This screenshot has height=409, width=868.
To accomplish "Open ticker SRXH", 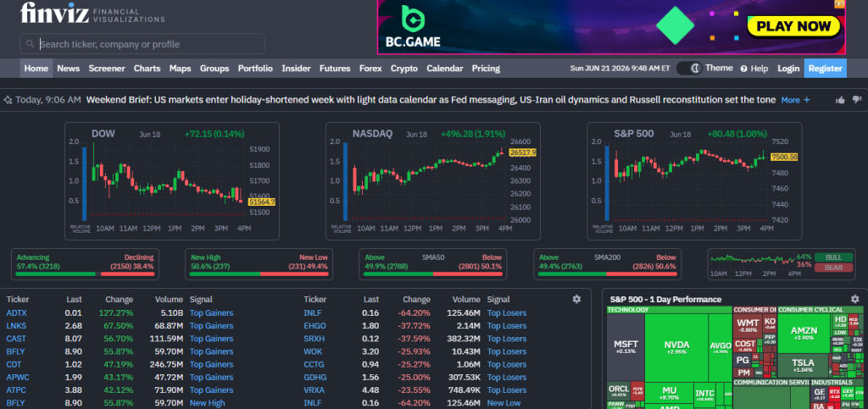I will click(x=314, y=338).
